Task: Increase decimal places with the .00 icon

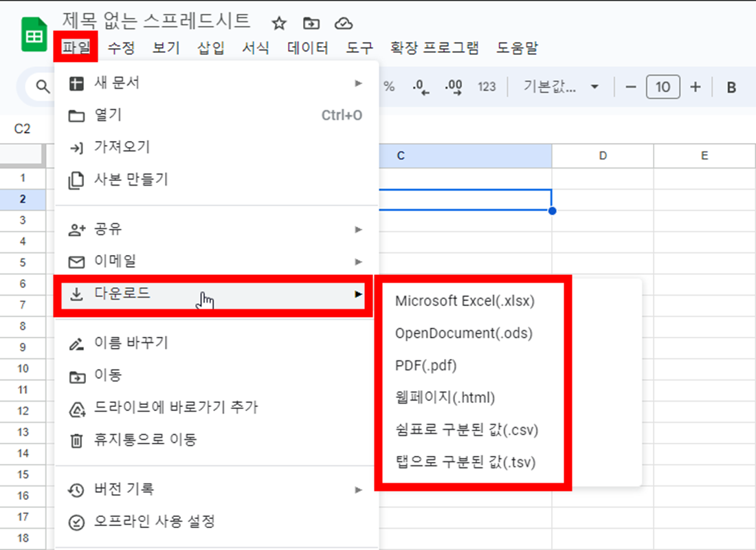Action: (x=452, y=87)
